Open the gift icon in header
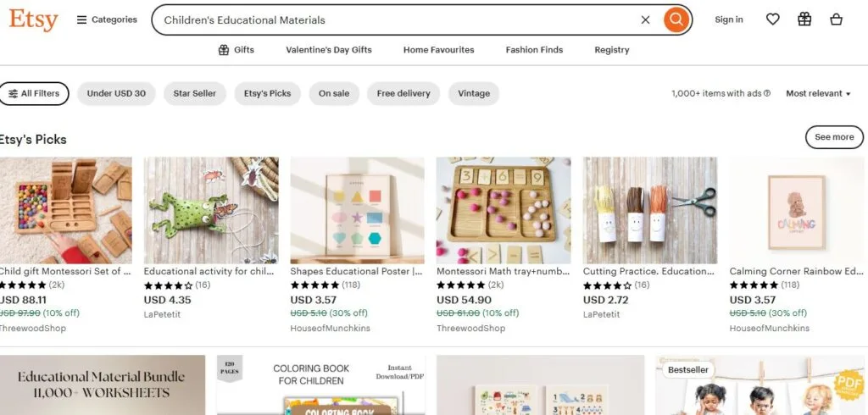The image size is (868, 415). 804,19
